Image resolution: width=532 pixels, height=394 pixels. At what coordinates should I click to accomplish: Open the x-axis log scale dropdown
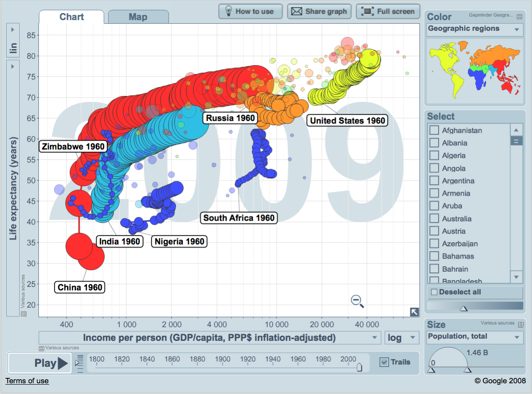click(x=401, y=338)
